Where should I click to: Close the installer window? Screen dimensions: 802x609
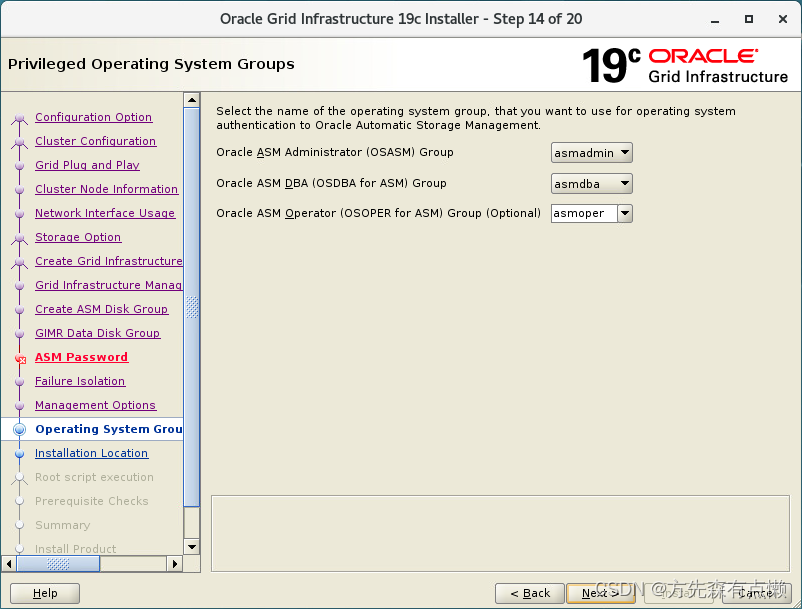tap(783, 19)
